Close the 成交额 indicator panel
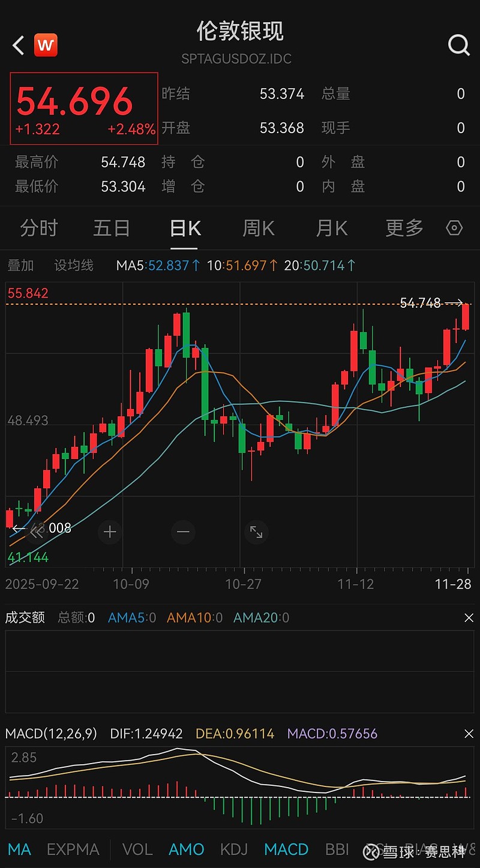 pyautogui.click(x=469, y=618)
